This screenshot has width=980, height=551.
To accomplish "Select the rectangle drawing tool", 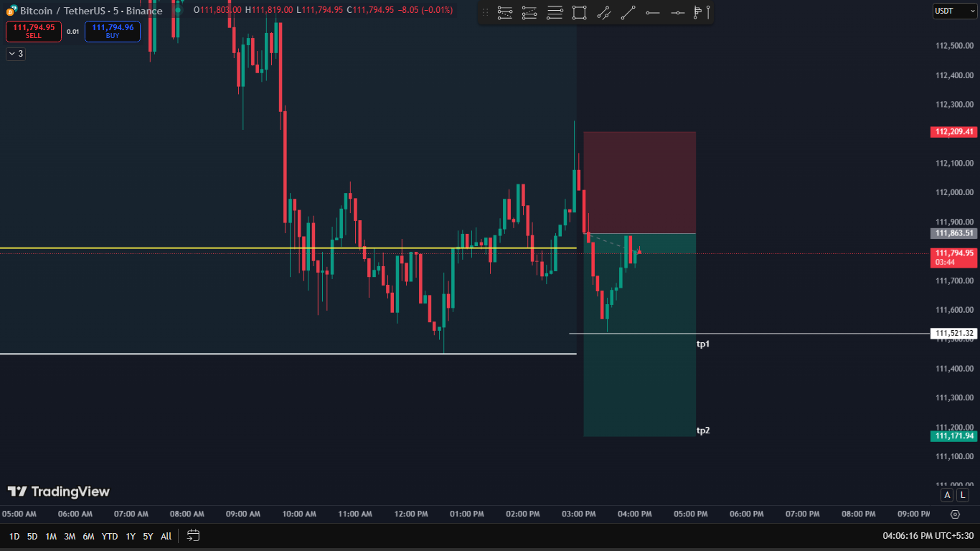I will click(x=579, y=12).
